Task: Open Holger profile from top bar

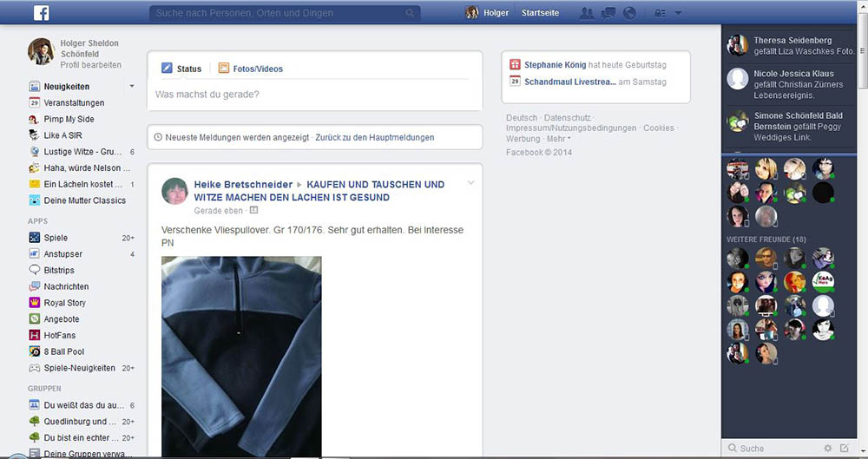Action: coord(487,13)
